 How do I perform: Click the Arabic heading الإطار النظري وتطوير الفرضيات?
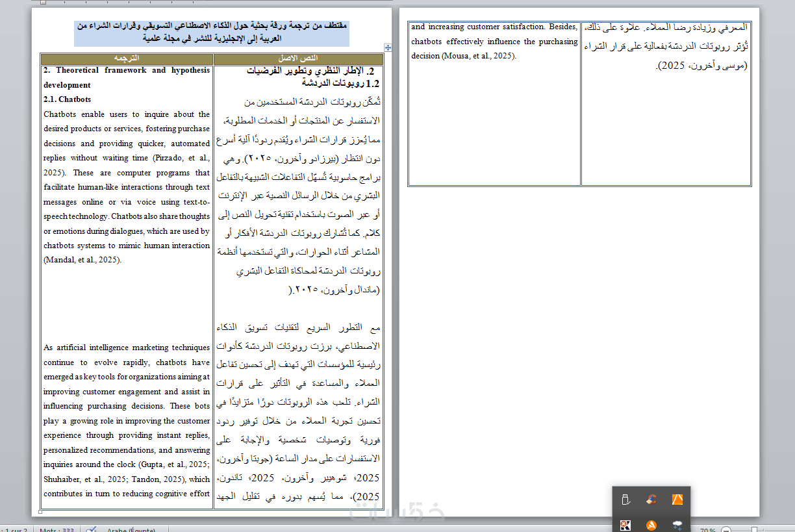pos(310,71)
